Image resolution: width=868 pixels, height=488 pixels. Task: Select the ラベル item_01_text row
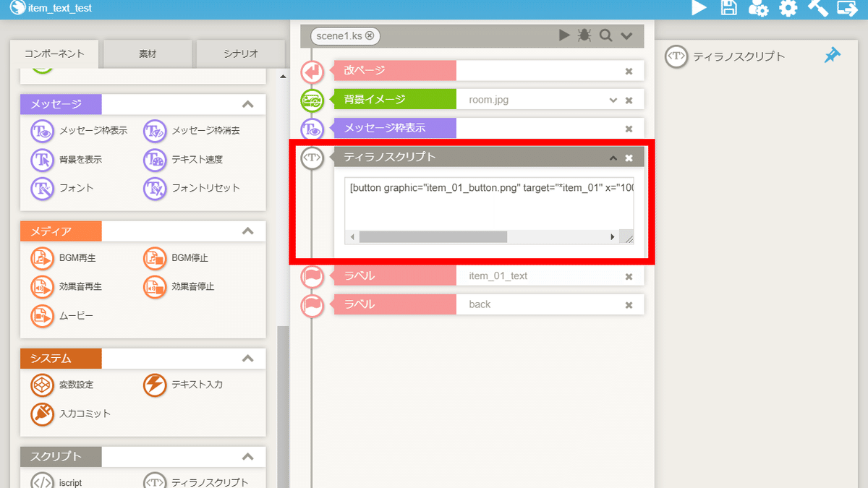pyautogui.click(x=488, y=276)
